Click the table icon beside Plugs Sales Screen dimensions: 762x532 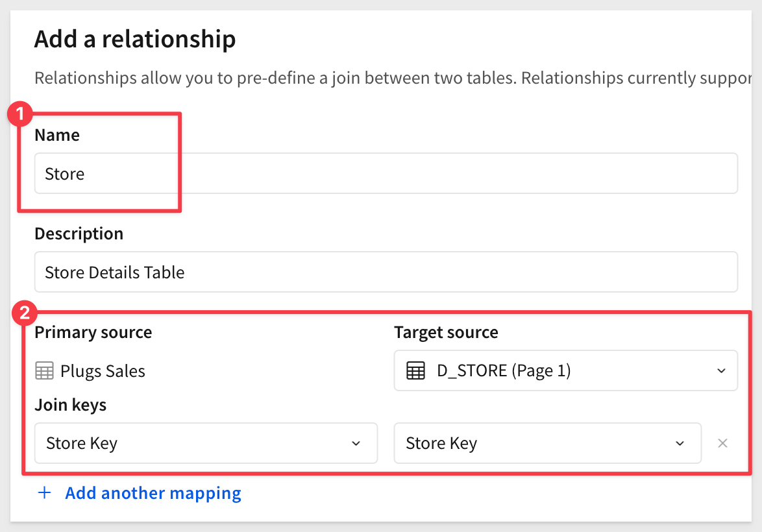[x=44, y=371]
